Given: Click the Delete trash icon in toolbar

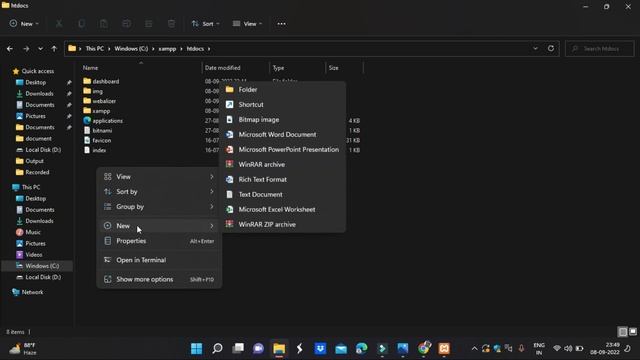Looking at the screenshot, I should pyautogui.click(x=171, y=24).
